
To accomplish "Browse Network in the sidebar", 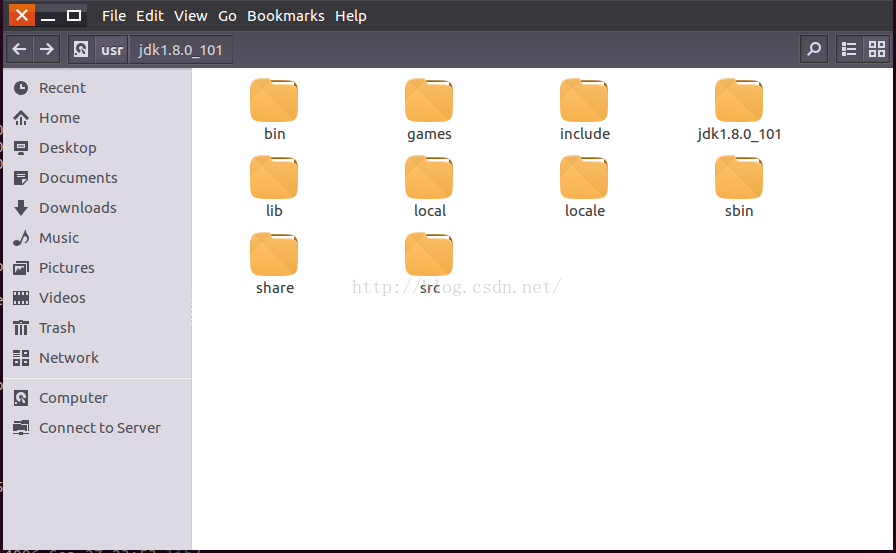I will coord(97,358).
